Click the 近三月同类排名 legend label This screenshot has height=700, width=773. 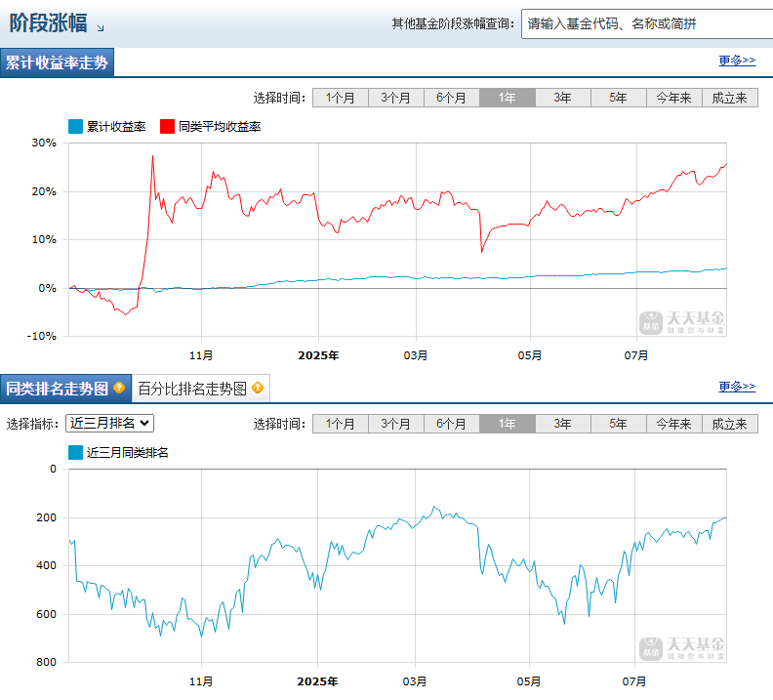(x=127, y=453)
